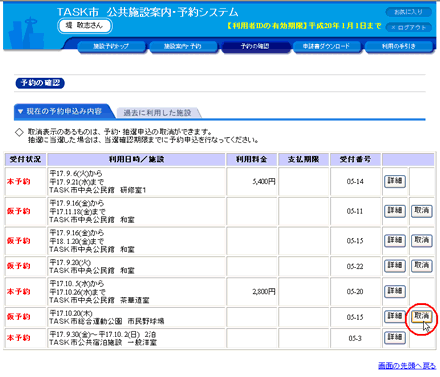
Task: Click the city skyline logo icon
Action: (x=26, y=33)
